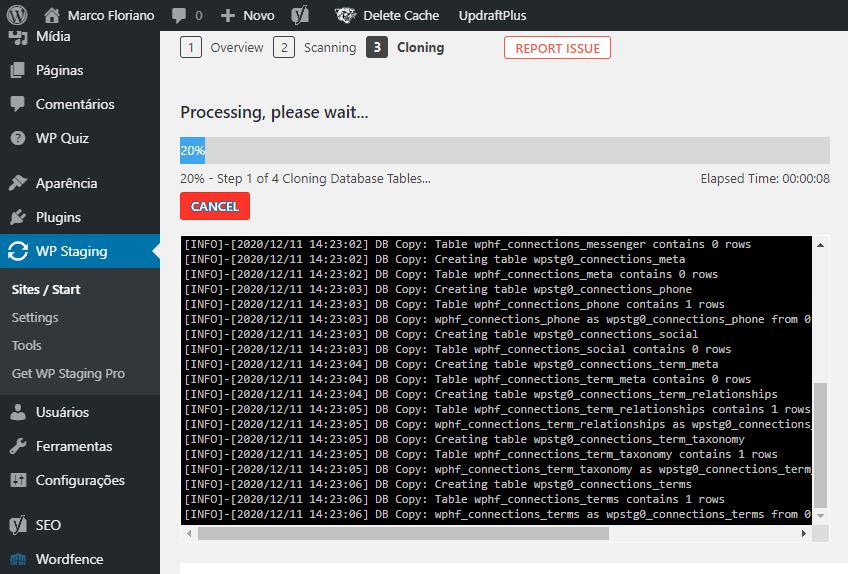Click the log scroll left arrow
Image resolution: width=848 pixels, height=574 pixels.
[189, 533]
